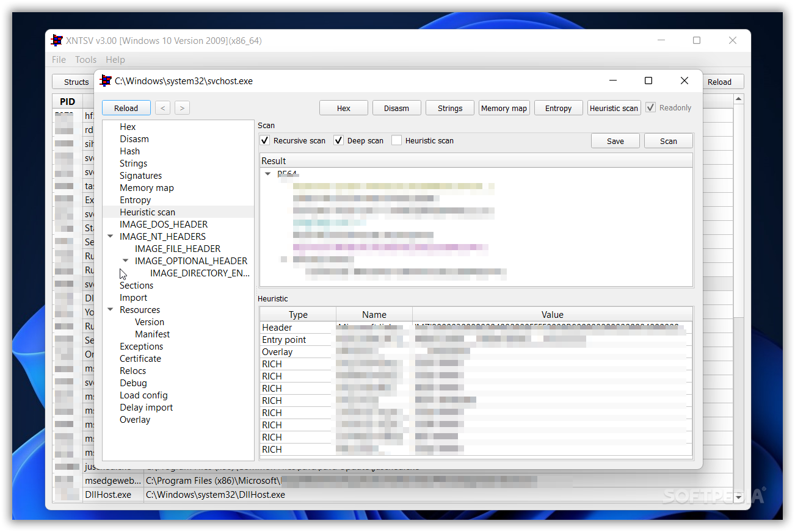
Task: Open the Disasm toolbar button
Action: (x=396, y=108)
